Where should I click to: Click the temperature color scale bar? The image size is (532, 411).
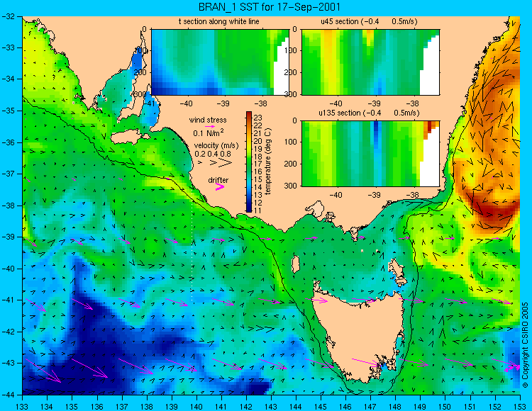pyautogui.click(x=249, y=162)
